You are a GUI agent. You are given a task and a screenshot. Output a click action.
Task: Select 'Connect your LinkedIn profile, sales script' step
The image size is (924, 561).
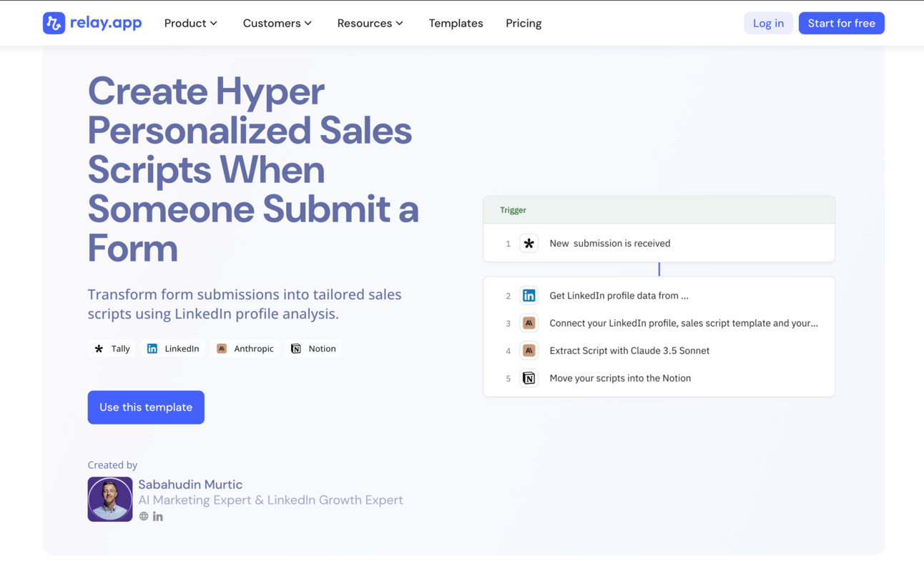point(659,323)
